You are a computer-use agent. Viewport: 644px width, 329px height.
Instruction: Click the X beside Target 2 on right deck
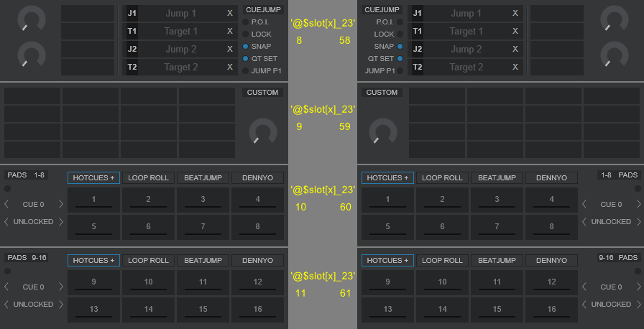click(x=515, y=68)
